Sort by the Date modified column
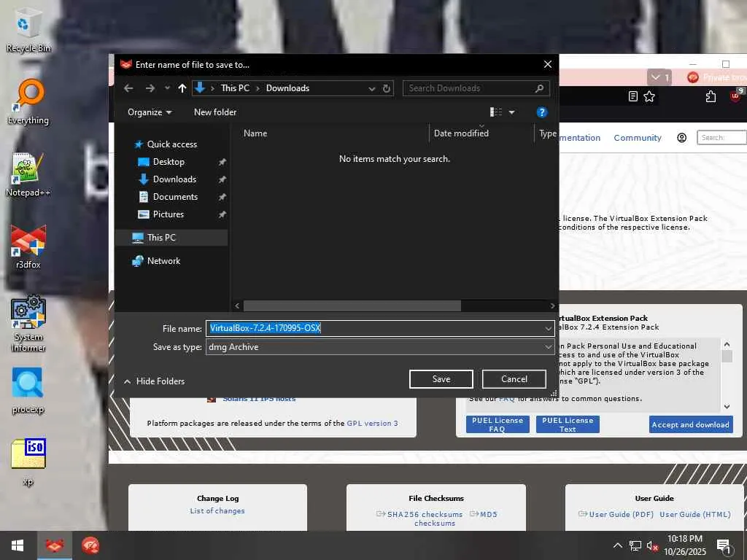The image size is (747, 560). pyautogui.click(x=461, y=134)
